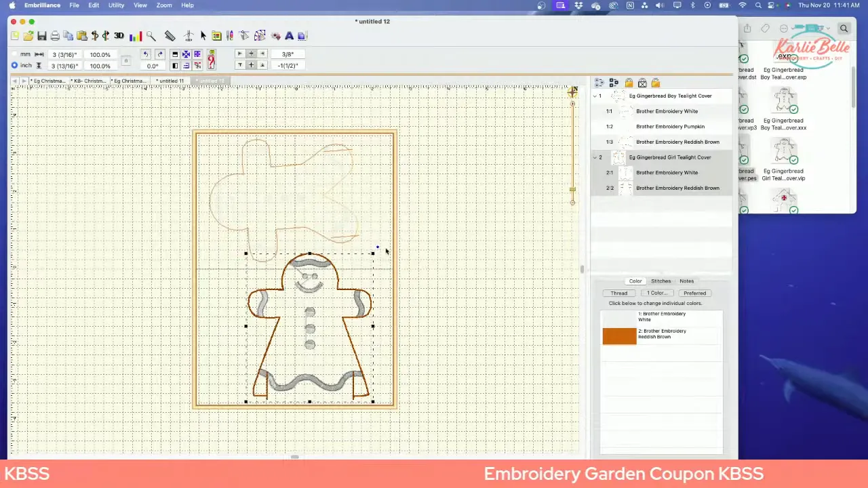Click the Dropbox icon in menu bar
Image resolution: width=868 pixels, height=488 pixels.
click(578, 5)
